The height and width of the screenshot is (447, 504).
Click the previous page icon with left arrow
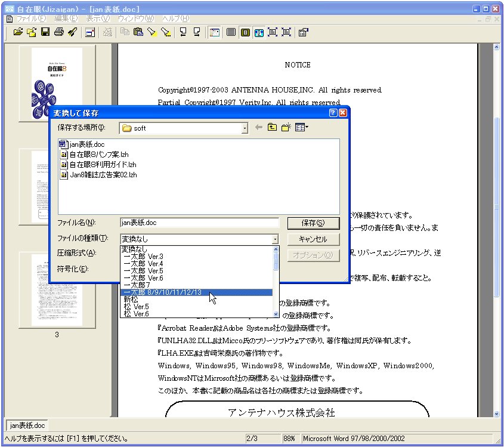pyautogui.click(x=183, y=32)
